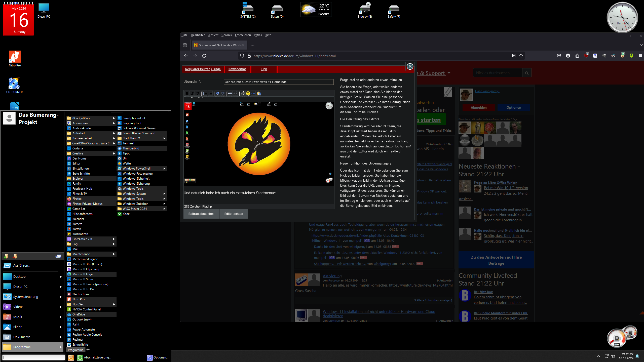The width and height of the screenshot is (644, 362).
Task: Open the smiley emoticon picker
Action: [x=248, y=93]
